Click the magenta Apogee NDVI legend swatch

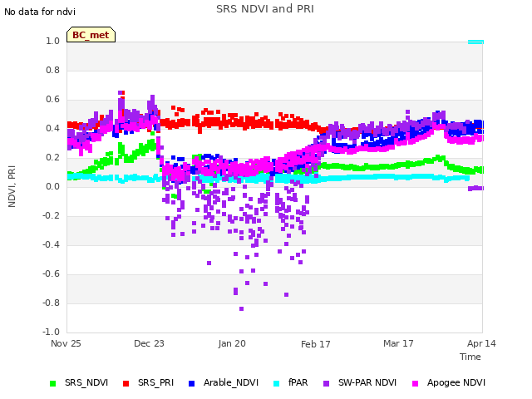415,383
